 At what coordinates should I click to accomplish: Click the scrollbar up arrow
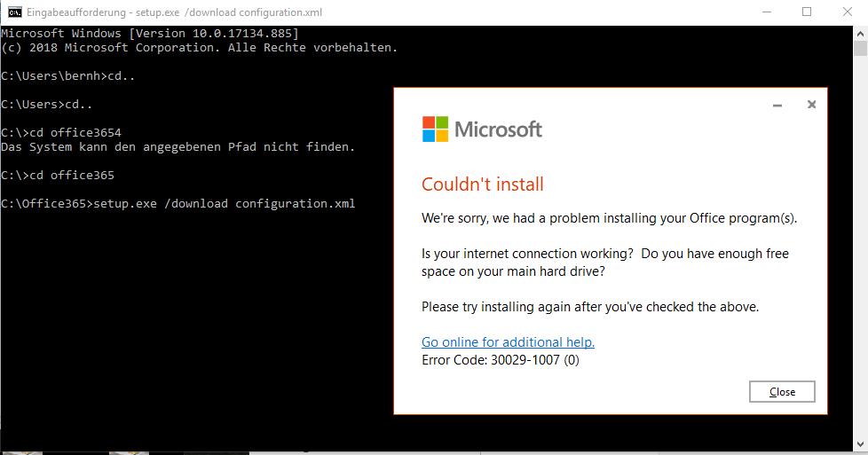point(860,33)
